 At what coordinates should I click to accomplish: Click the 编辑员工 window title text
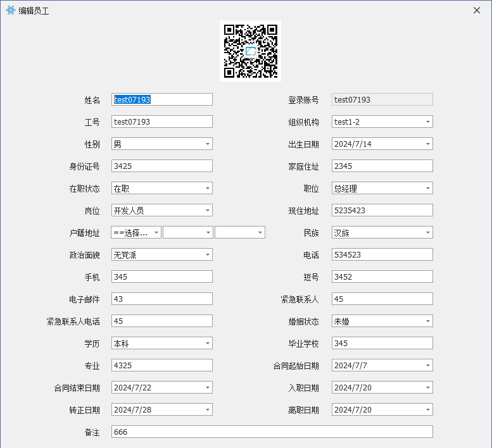click(x=34, y=11)
